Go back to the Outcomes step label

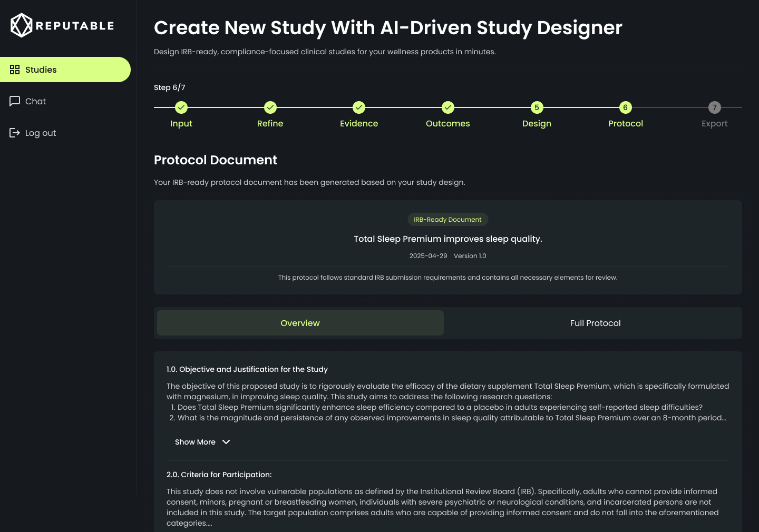pos(448,123)
